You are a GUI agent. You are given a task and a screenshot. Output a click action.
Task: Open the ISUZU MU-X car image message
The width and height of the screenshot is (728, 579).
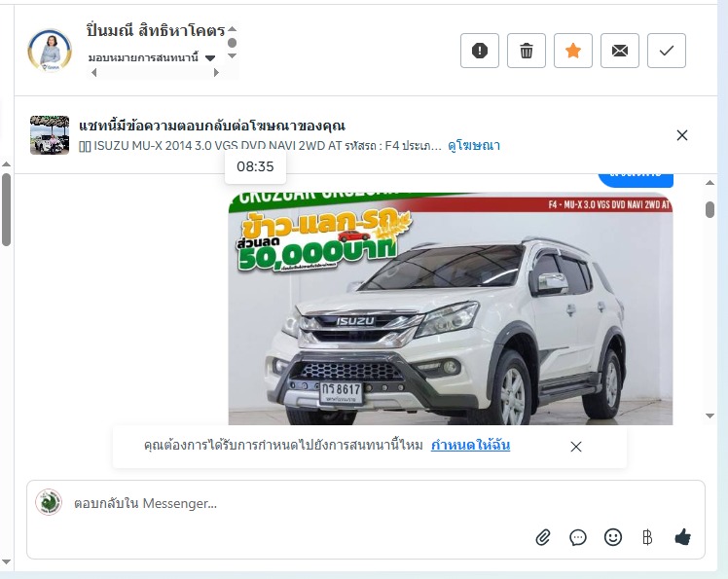451,308
